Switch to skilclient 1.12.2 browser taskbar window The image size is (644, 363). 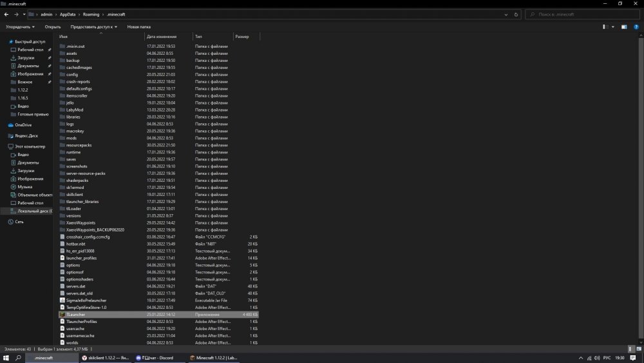[x=106, y=358]
